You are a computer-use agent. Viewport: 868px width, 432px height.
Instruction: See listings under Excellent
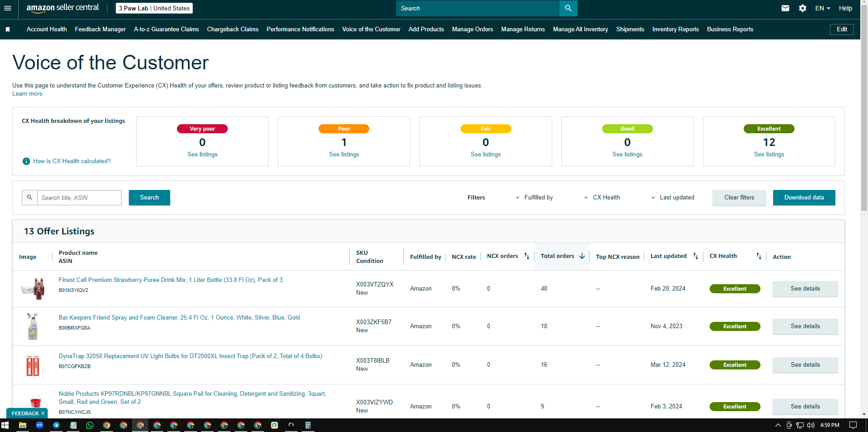[769, 155]
